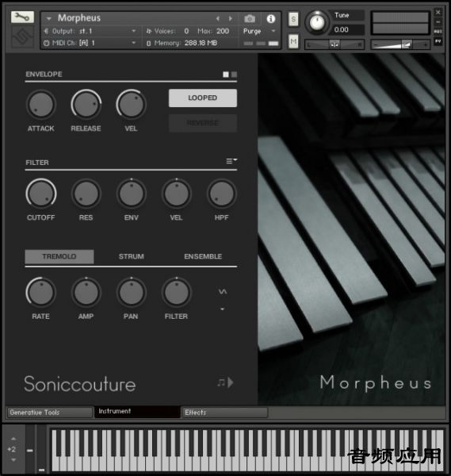
Task: Click the mod wheel strip
Action: [41, 449]
